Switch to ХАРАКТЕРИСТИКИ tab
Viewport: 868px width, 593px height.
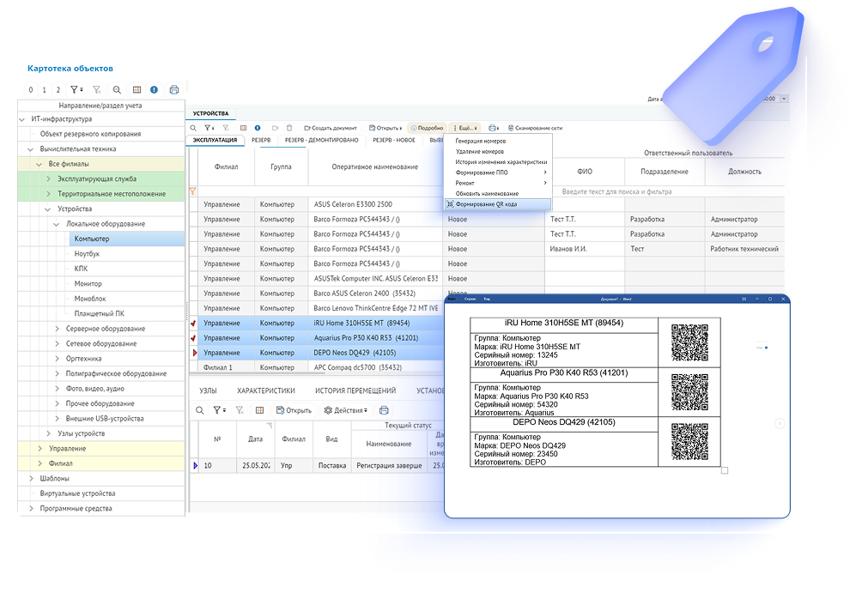[266, 390]
